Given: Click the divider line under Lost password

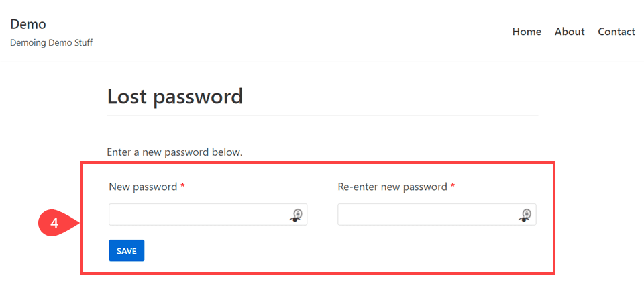Looking at the screenshot, I should point(322,115).
